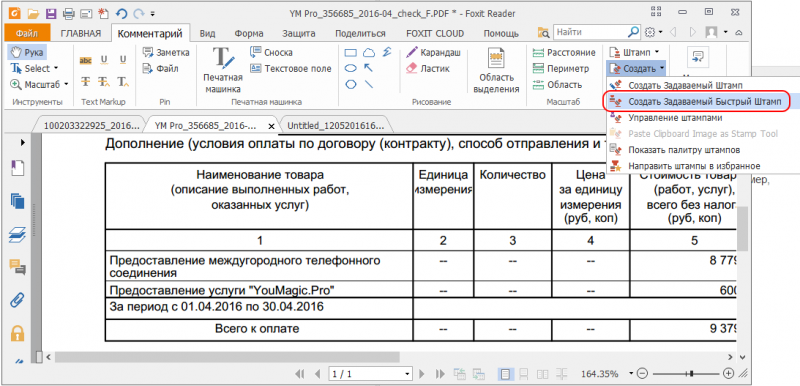Select the strikethrough text markup icon
Viewport: 800px width, 386px height.
click(86, 82)
